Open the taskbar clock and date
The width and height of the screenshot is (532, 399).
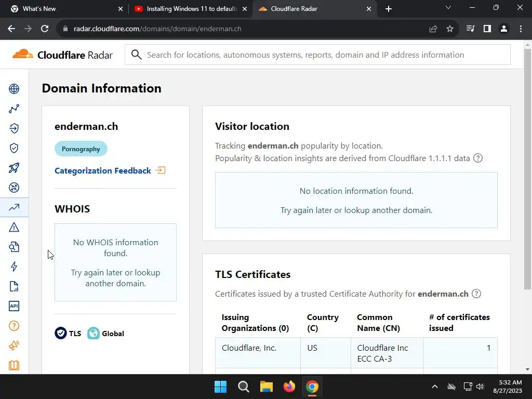[508, 387]
